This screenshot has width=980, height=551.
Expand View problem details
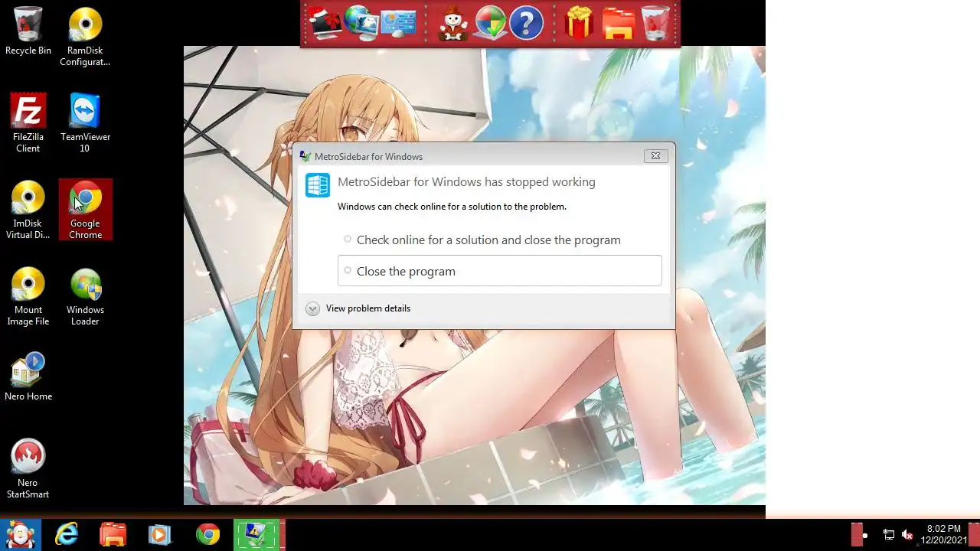pyautogui.click(x=358, y=308)
